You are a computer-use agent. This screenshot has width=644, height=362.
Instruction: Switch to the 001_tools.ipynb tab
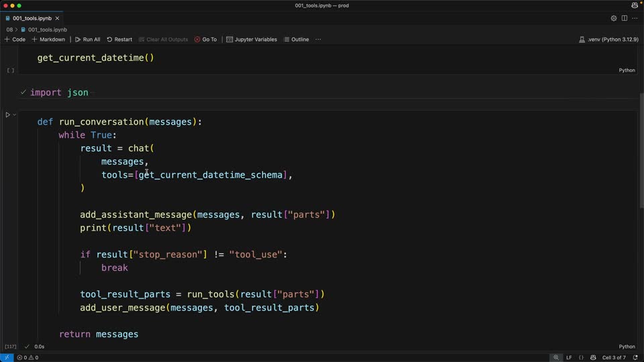click(x=32, y=18)
